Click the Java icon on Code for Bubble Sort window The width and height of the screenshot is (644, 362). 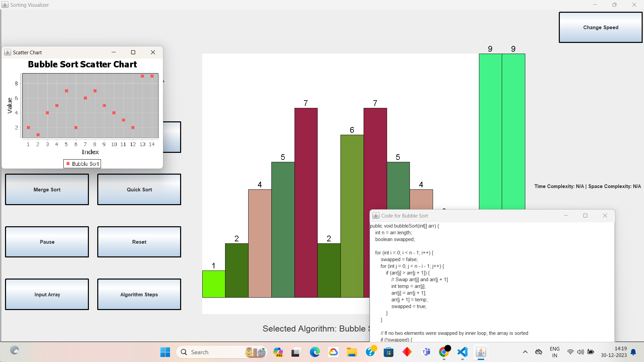tap(376, 216)
